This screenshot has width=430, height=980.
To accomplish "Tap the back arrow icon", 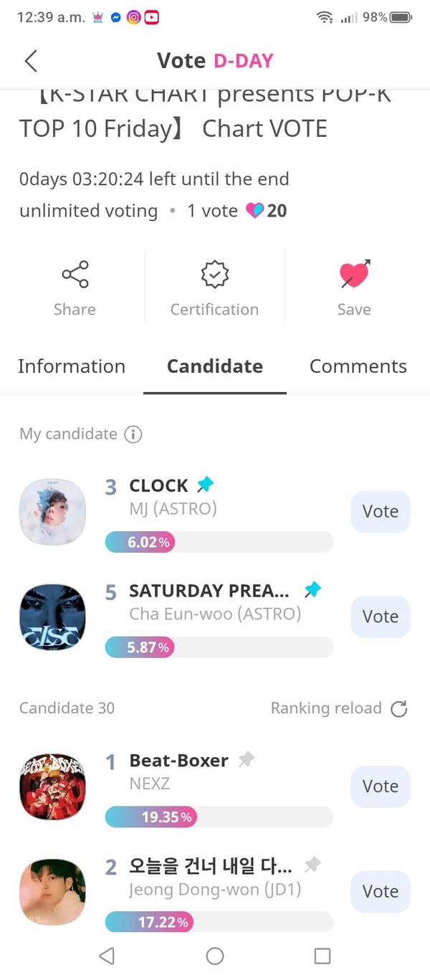I will tap(31, 61).
